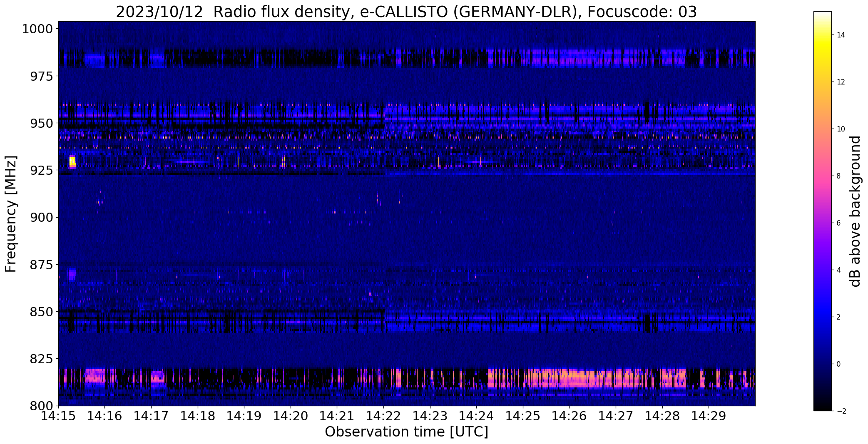Click the colorbar tick label 2
Screen dimensions: 868x444
pos(839,317)
